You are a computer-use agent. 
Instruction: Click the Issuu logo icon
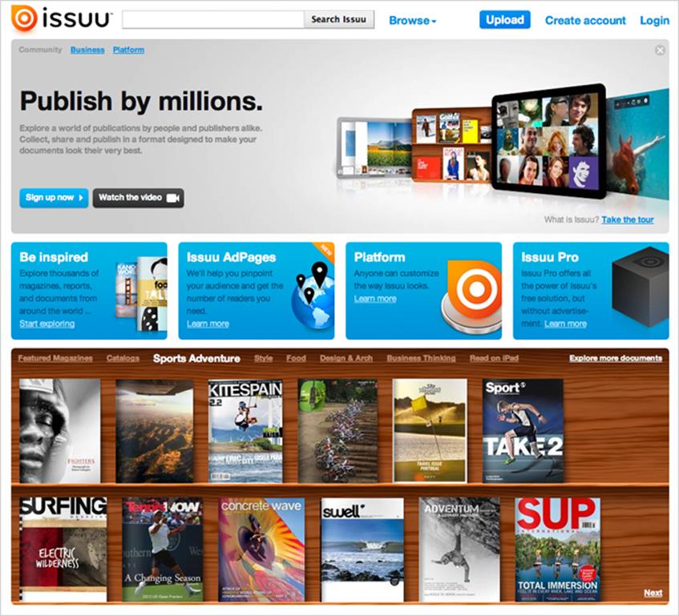[x=24, y=18]
